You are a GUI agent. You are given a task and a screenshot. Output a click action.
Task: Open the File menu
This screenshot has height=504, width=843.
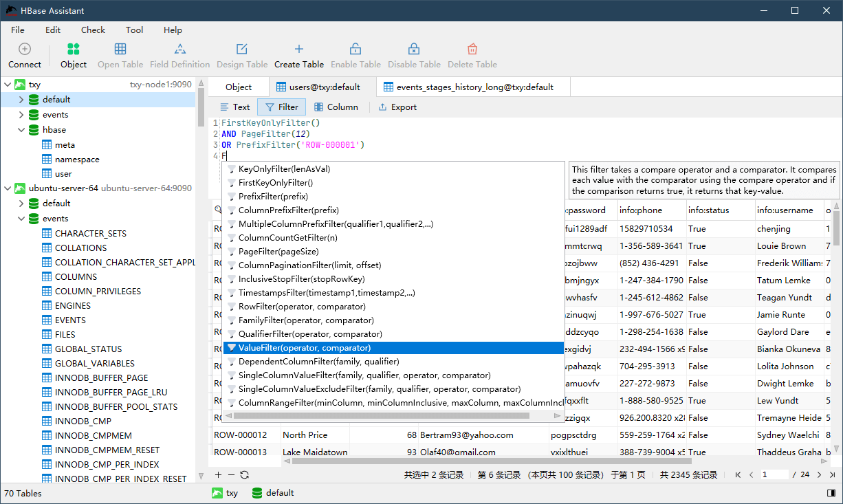18,30
